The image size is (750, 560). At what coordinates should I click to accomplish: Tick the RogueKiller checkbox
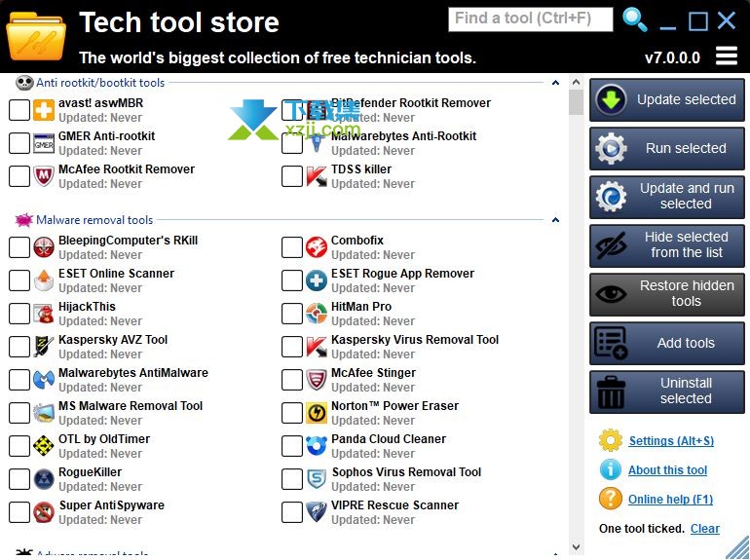[x=19, y=479]
